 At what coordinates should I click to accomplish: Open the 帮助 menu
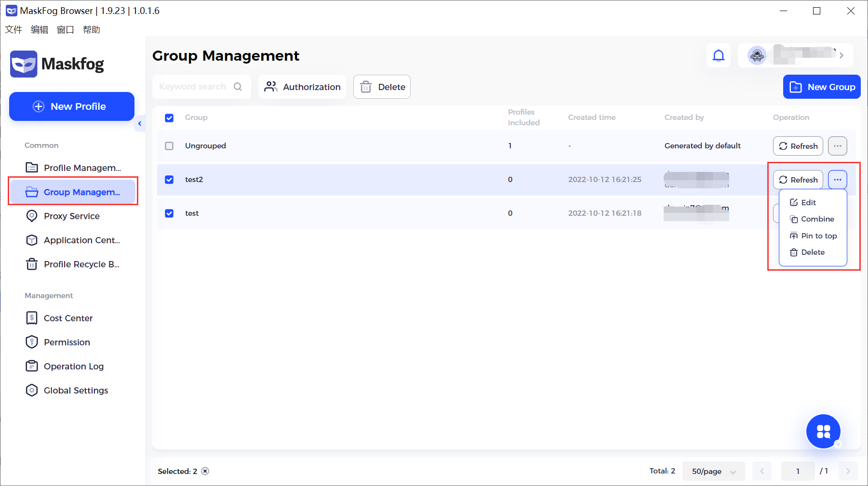click(92, 30)
